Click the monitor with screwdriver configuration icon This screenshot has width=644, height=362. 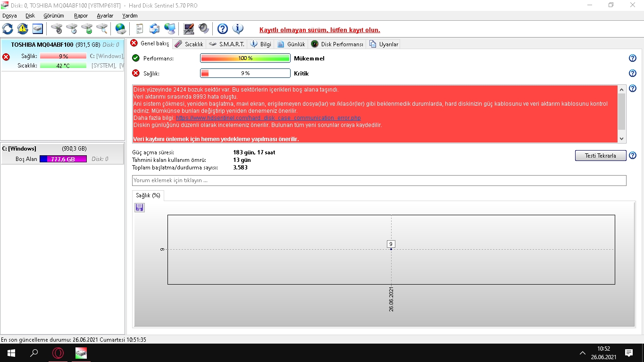[x=189, y=29]
